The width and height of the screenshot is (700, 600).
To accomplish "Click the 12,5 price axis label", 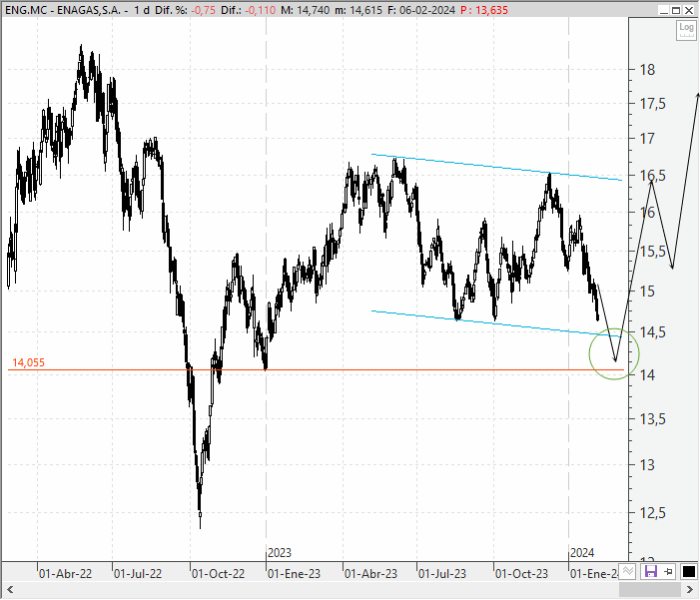I will click(x=652, y=513).
